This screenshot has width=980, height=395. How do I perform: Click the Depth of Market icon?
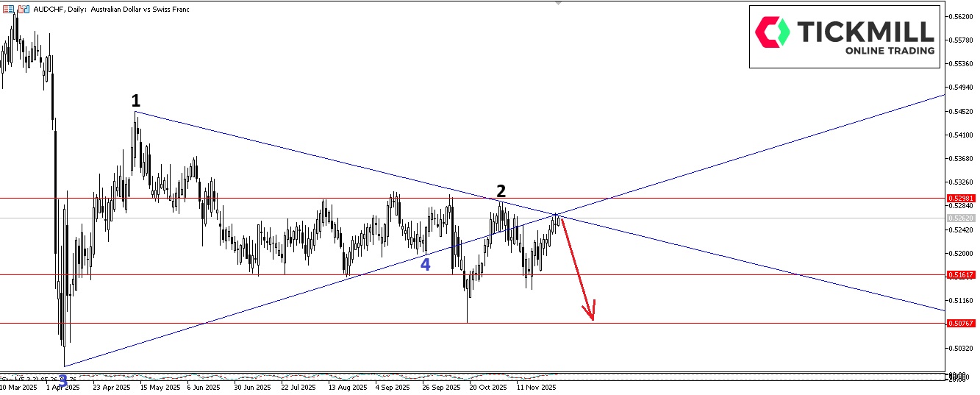8,10
